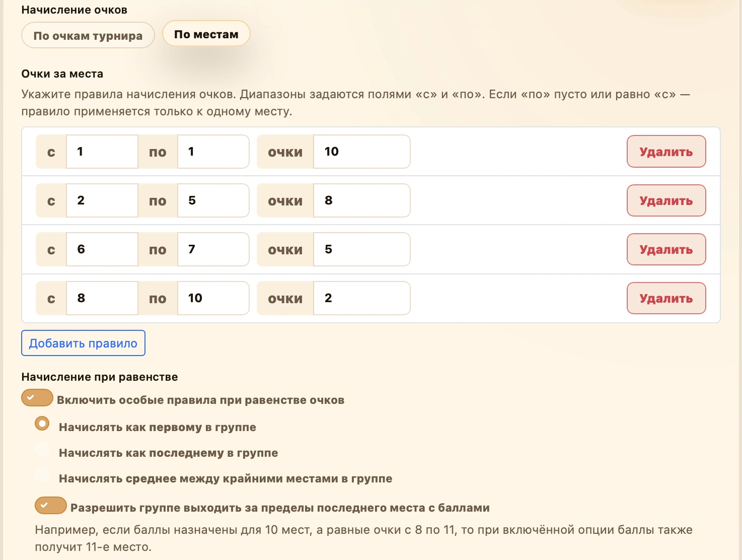
Task: Toggle 'Разрешить группе выходить за пределы' switch
Action: click(51, 505)
